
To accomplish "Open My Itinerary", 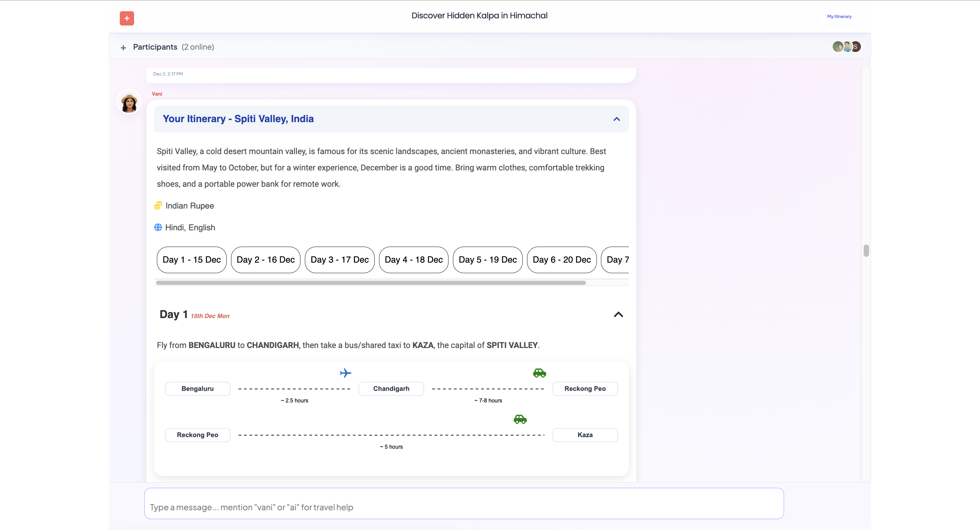I will tap(839, 16).
